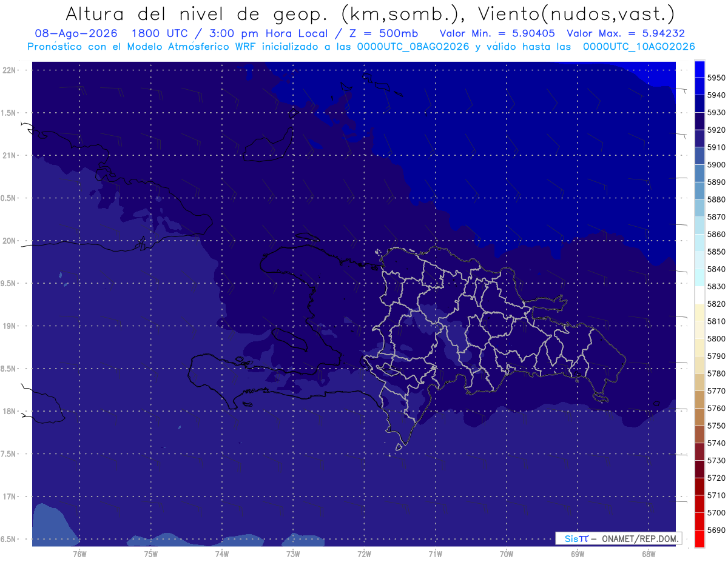Click the '20N' latitude label

click(x=9, y=241)
